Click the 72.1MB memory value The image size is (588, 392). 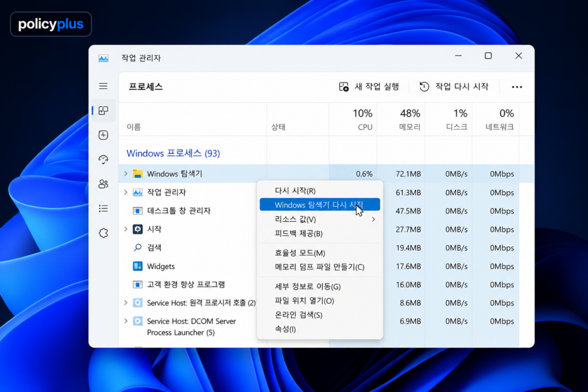(408, 174)
